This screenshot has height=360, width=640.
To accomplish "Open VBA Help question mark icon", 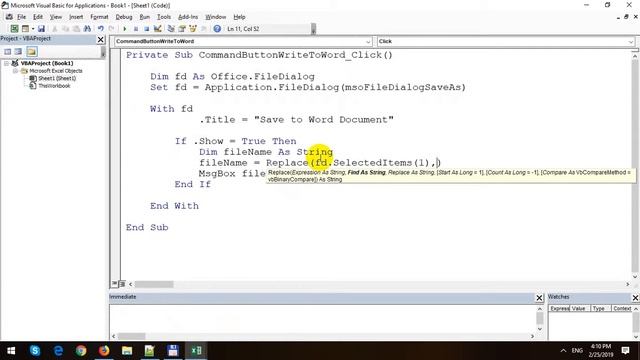I will click(x=217, y=29).
